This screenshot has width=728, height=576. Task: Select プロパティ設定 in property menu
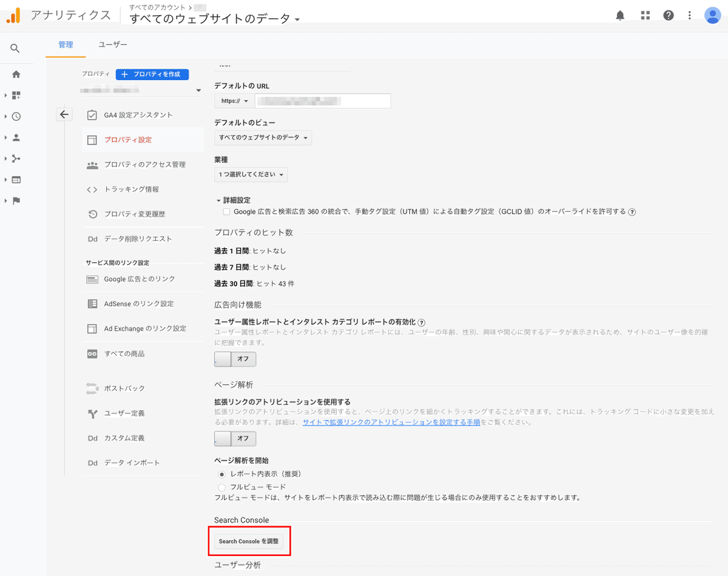[143, 140]
